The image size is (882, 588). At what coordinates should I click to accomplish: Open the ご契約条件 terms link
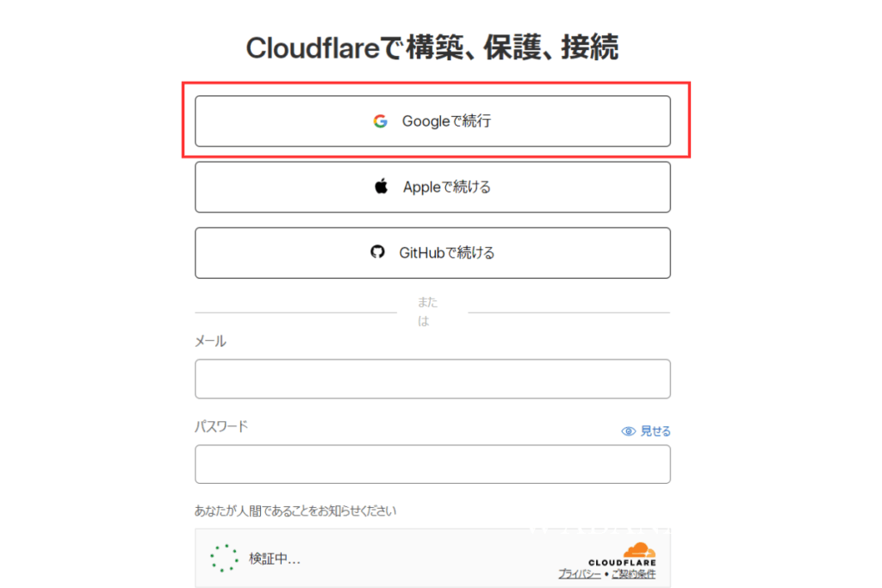pyautogui.click(x=634, y=573)
